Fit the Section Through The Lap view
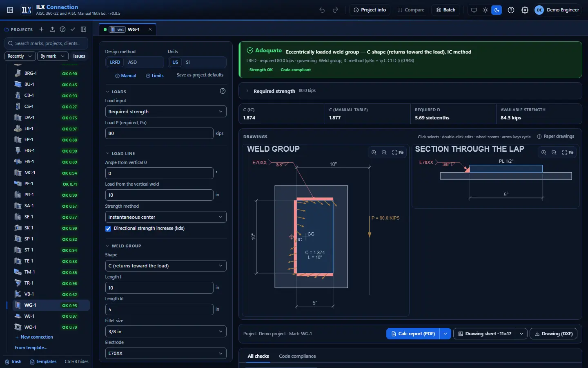Image resolution: width=588 pixels, height=368 pixels. [568, 153]
